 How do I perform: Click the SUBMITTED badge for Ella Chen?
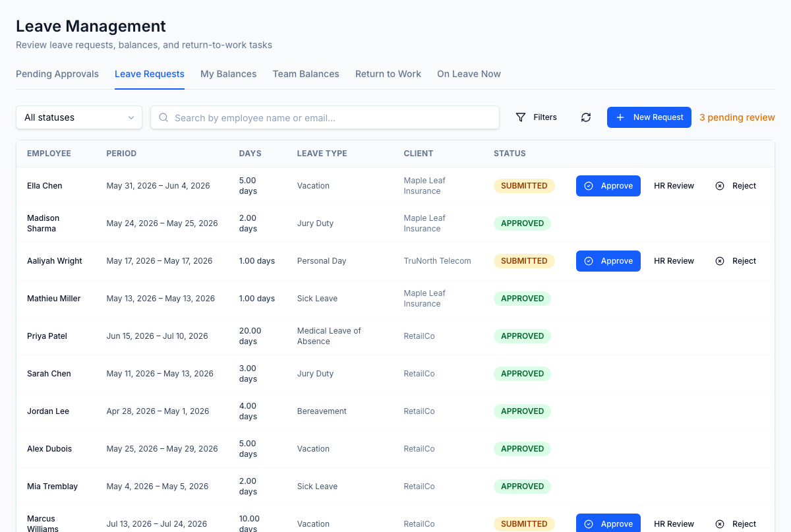524,186
